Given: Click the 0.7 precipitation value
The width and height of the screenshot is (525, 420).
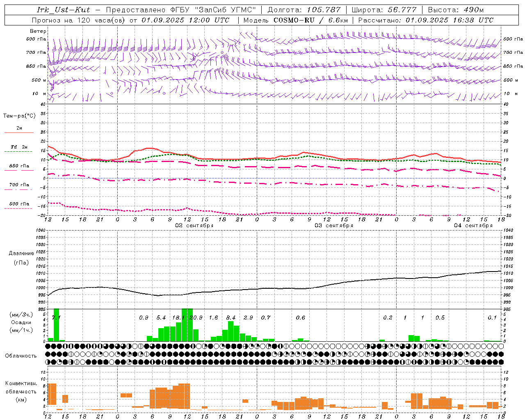Looking at the screenshot, I should coord(266,318).
